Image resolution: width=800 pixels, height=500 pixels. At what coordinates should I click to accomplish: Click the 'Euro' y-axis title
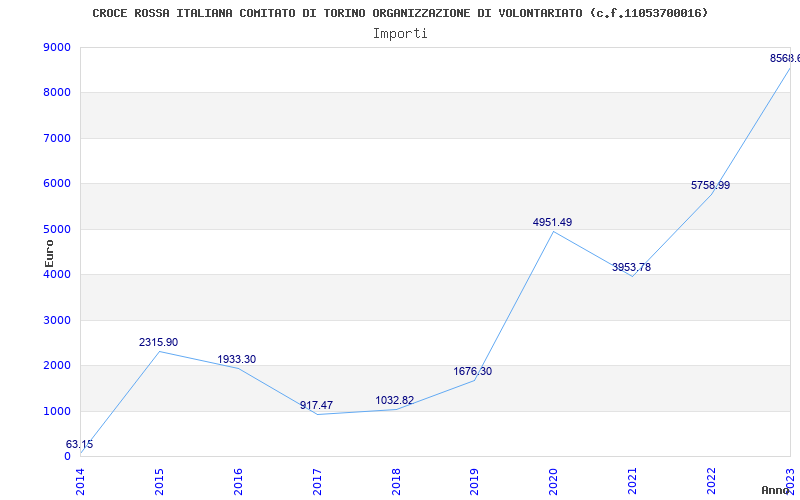(49, 254)
